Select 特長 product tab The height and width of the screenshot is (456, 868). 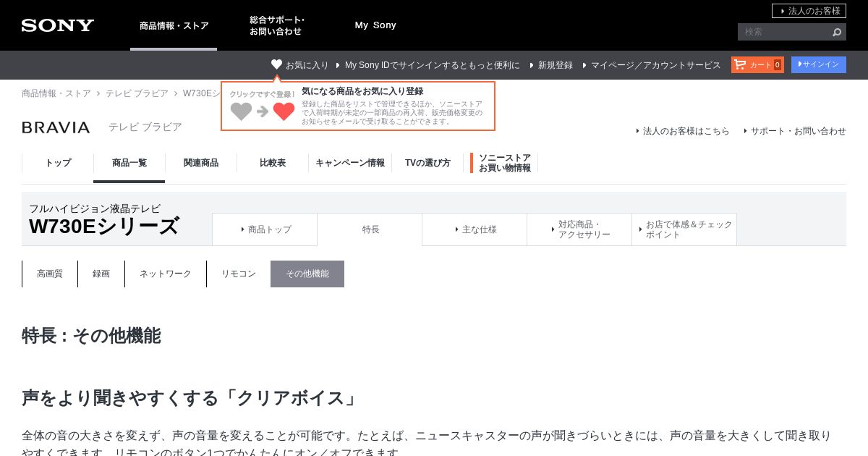click(370, 229)
